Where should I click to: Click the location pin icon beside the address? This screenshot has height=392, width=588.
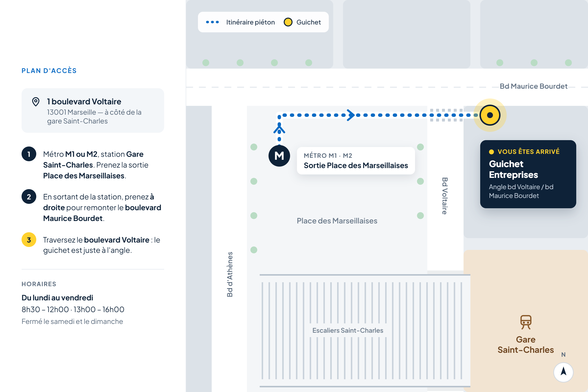point(36,102)
